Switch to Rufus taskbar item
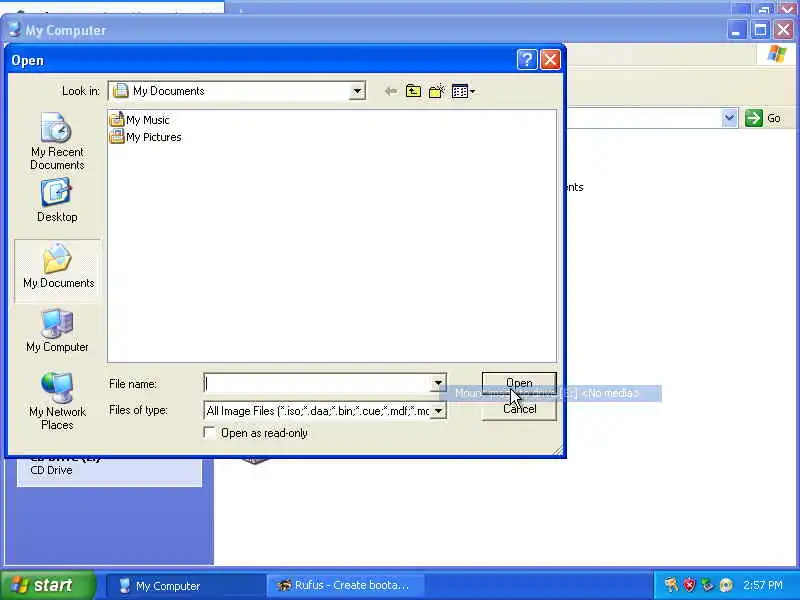This screenshot has height=600, width=800. 345,586
